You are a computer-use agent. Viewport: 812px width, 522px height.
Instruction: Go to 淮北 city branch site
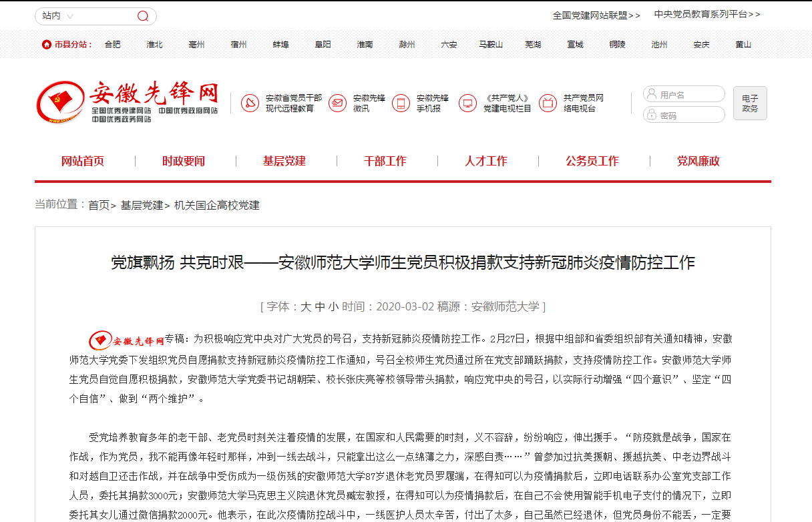point(155,45)
